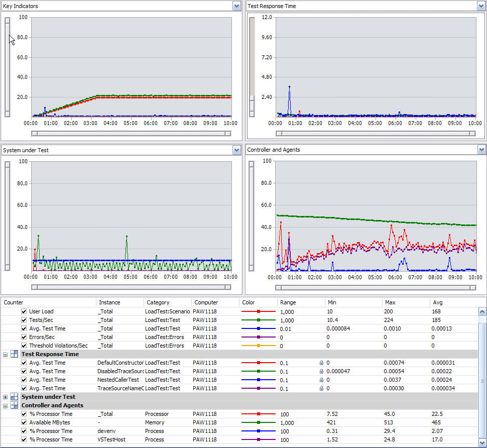487x448 pixels.
Task: Collapse the Controller and Agents counter group
Action: pyautogui.click(x=6, y=406)
